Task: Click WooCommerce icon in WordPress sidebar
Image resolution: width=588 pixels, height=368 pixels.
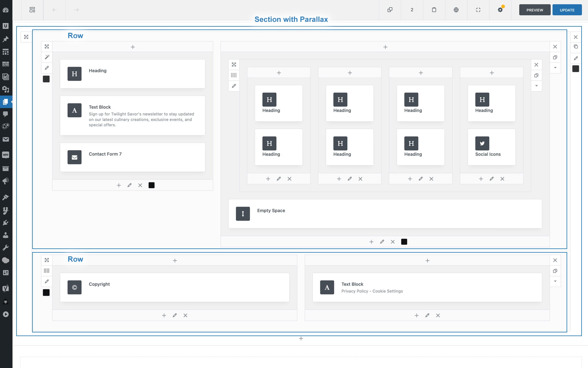Action: point(6,155)
